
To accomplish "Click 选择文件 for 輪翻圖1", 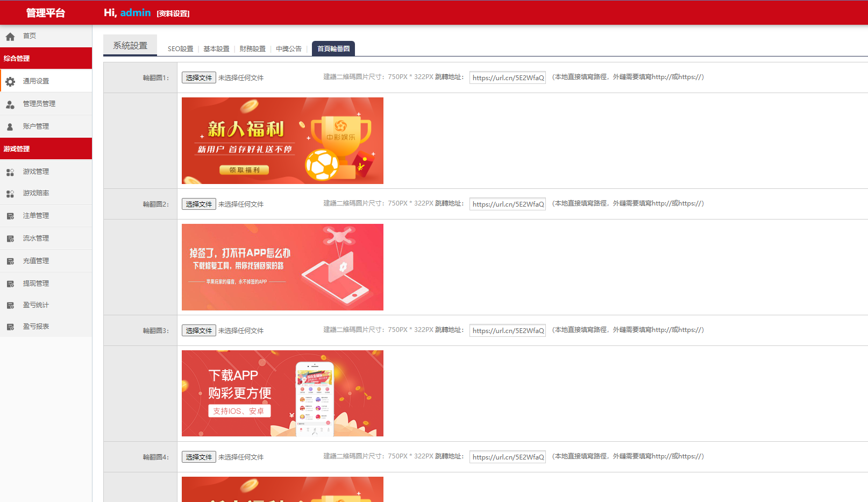I will (x=198, y=77).
